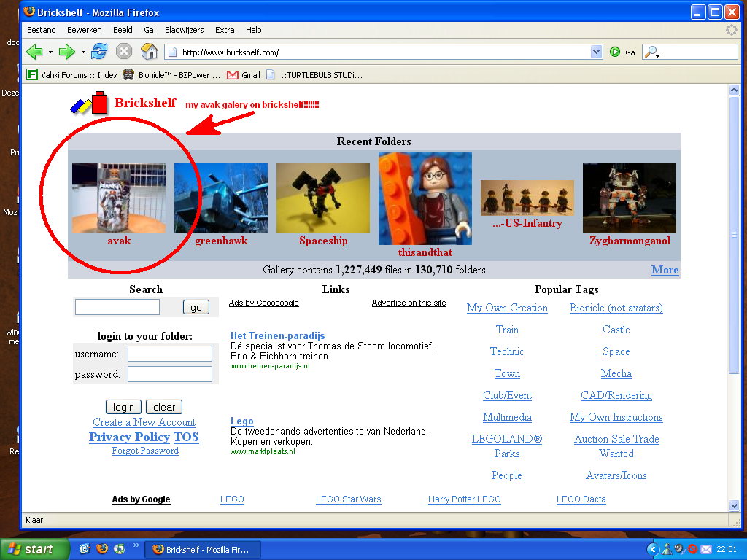
Task: Open the address bar URL dropdown
Action: pyautogui.click(x=596, y=52)
